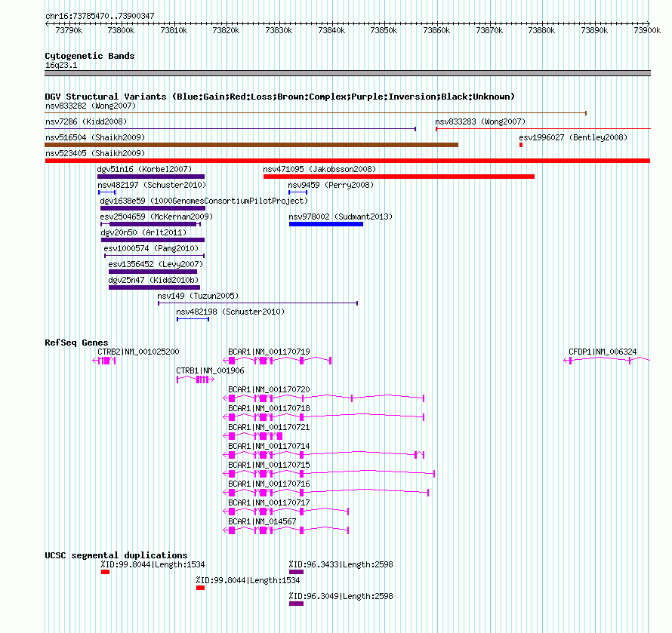Click the dgv25n47 (Kidd2010b) variant bar
The image size is (672, 633).
[154, 287]
